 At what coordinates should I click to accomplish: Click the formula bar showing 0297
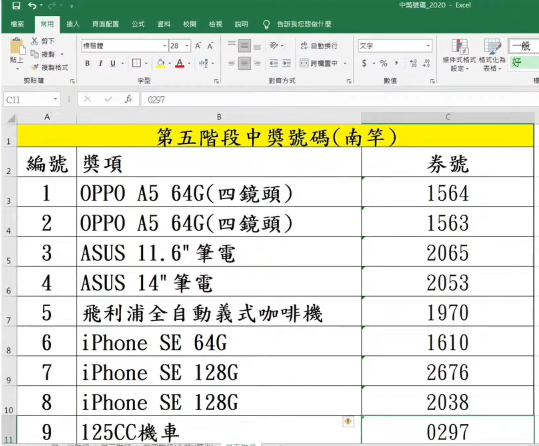[x=339, y=99]
